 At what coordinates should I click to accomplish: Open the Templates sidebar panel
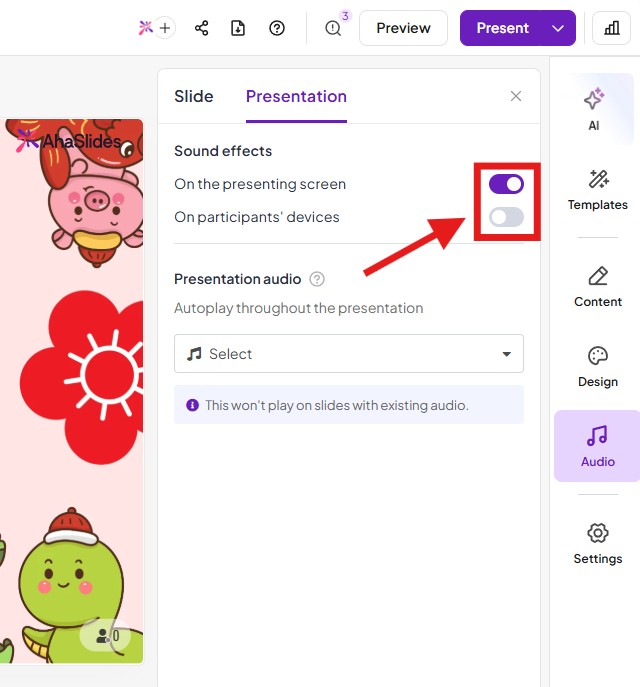pos(598,190)
